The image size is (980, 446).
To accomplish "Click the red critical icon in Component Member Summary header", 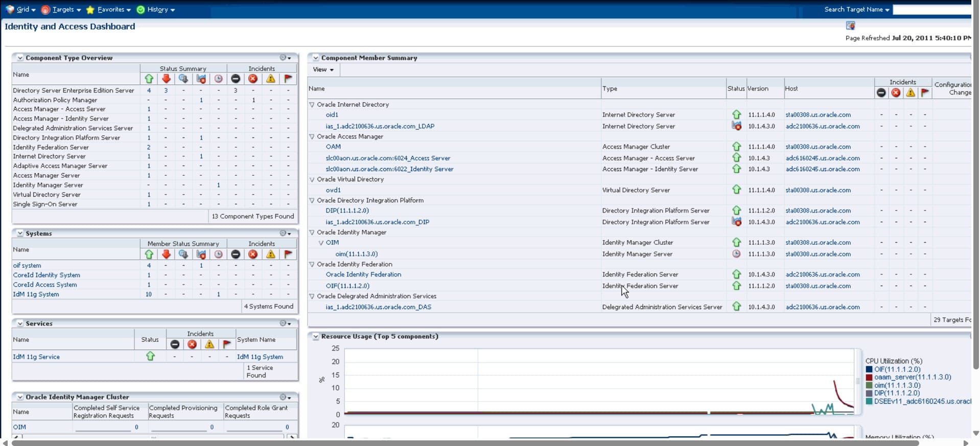I will tap(896, 92).
